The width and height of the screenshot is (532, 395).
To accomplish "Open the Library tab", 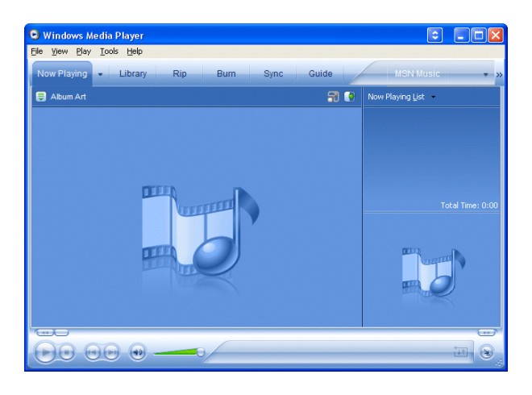I will [133, 73].
